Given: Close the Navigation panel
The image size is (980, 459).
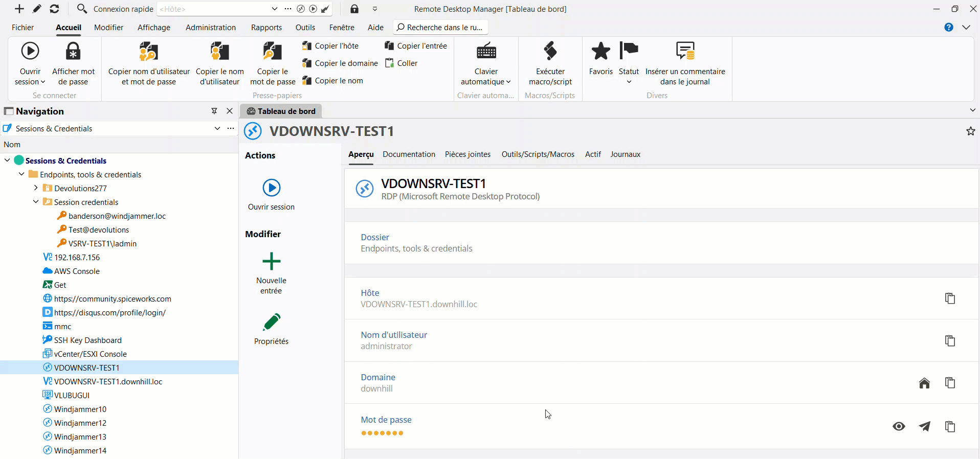Looking at the screenshot, I should click(x=230, y=111).
